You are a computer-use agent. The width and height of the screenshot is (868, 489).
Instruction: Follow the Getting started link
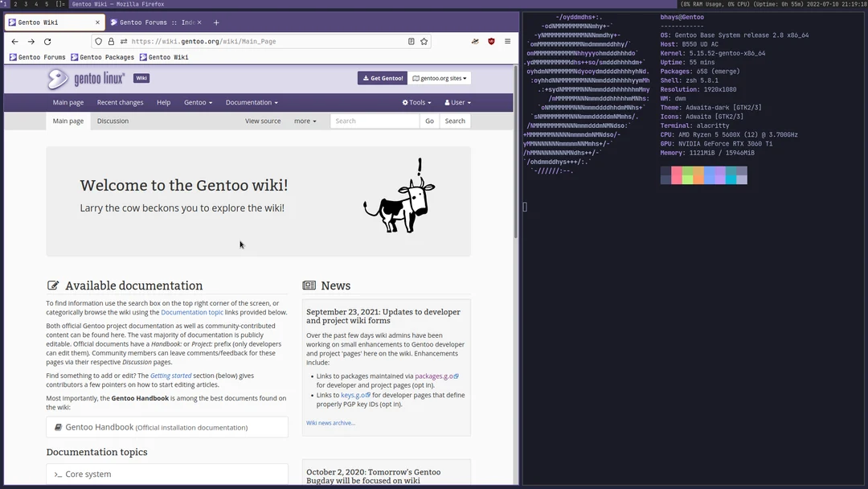(170, 375)
